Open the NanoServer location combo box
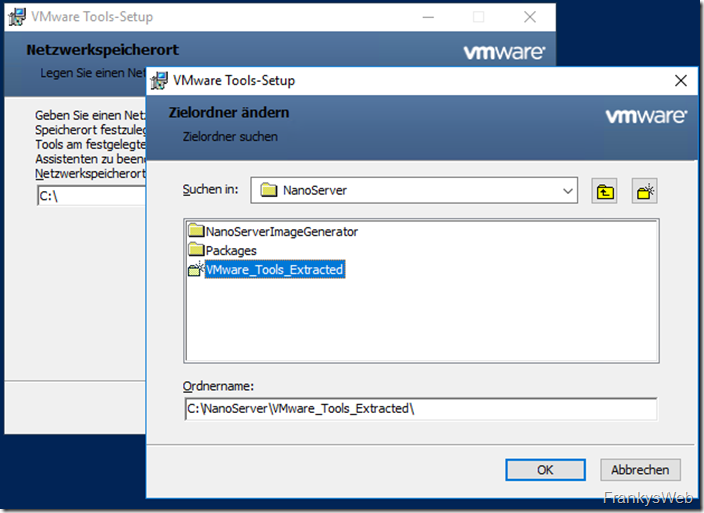704x513 pixels. point(410,190)
